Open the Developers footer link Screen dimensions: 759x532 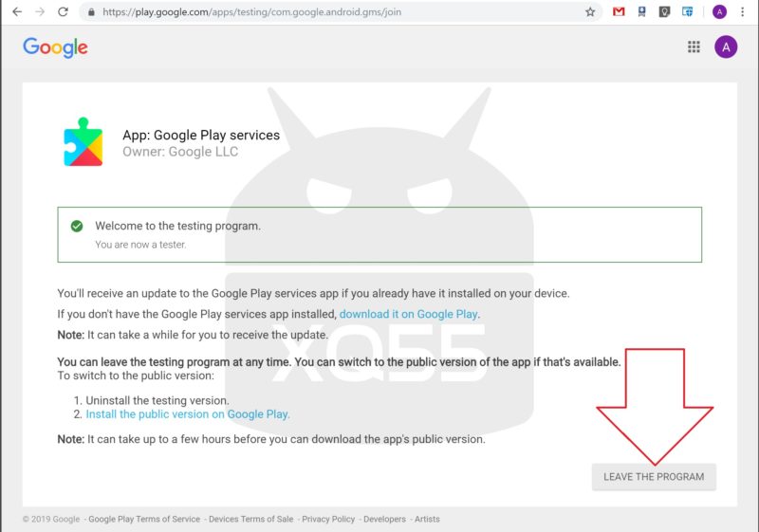tap(386, 519)
